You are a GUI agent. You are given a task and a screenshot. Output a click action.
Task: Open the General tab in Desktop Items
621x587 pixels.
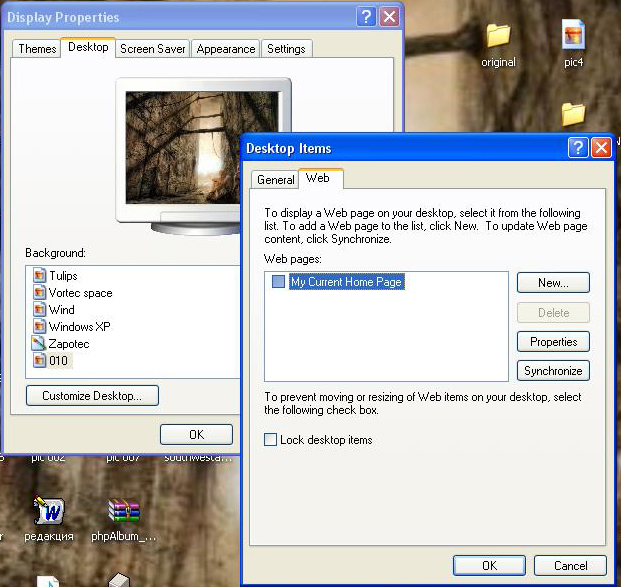click(275, 180)
